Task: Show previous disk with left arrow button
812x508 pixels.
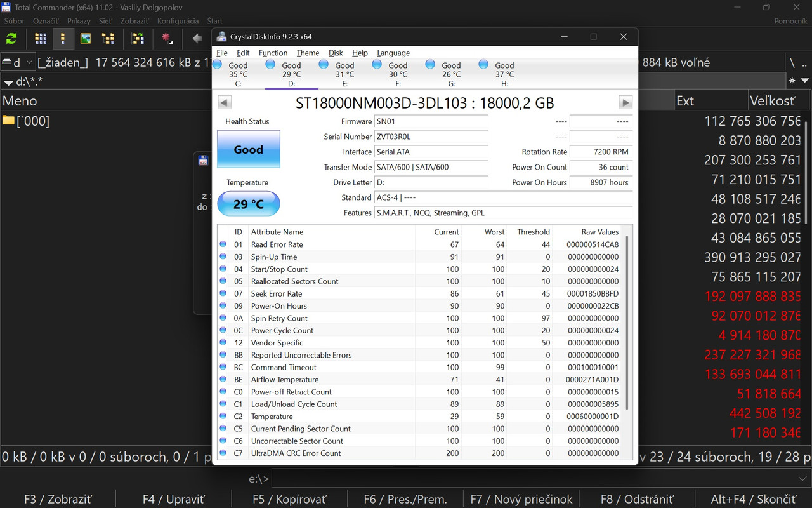Action: pyautogui.click(x=225, y=102)
